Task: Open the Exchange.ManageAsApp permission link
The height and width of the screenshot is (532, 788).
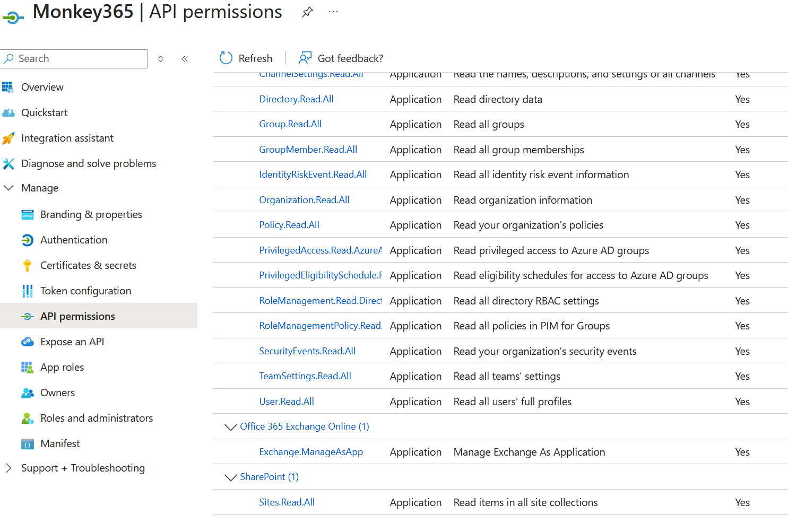Action: coord(311,452)
